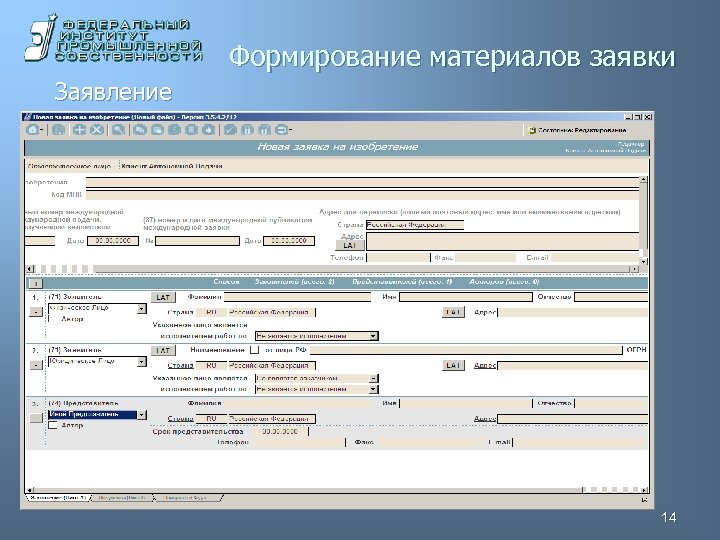Click the X (delete) toolbar icon
This screenshot has width=720, height=540.
tap(97, 130)
